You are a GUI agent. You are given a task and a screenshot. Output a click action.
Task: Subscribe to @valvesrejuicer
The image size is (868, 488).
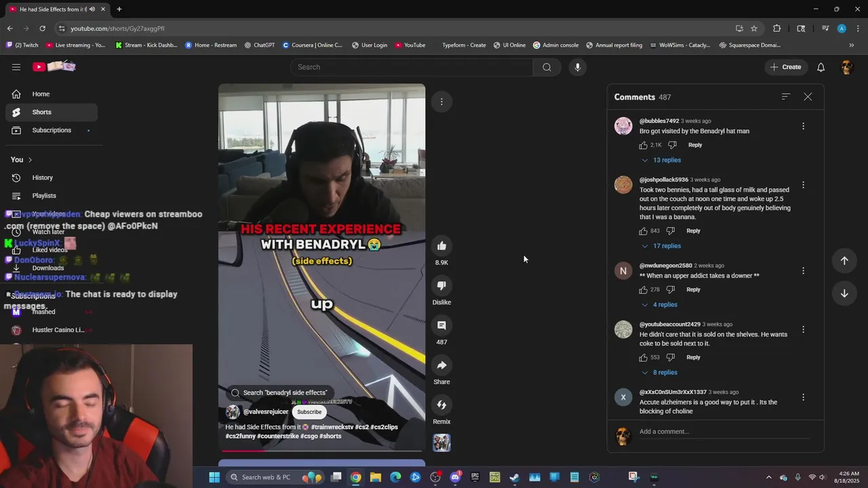(309, 412)
